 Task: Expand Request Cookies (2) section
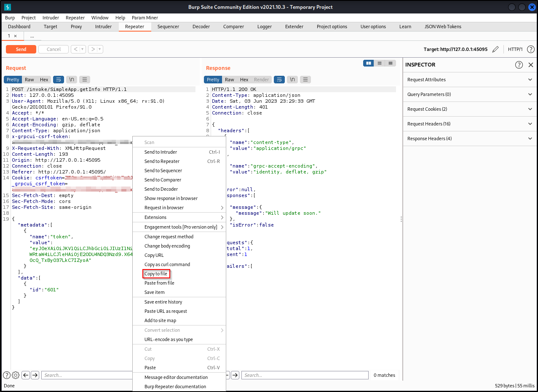(470, 109)
